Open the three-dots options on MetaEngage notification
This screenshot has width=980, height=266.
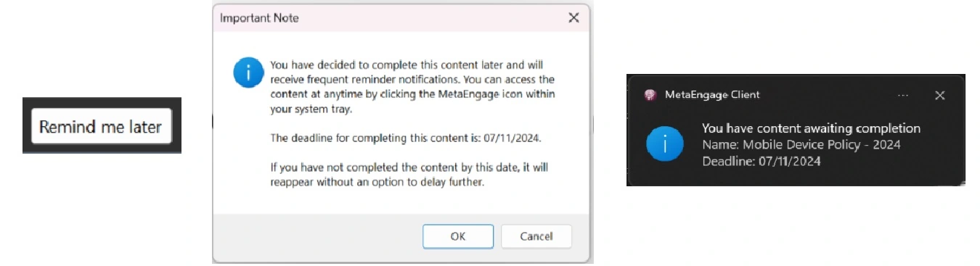coord(903,95)
